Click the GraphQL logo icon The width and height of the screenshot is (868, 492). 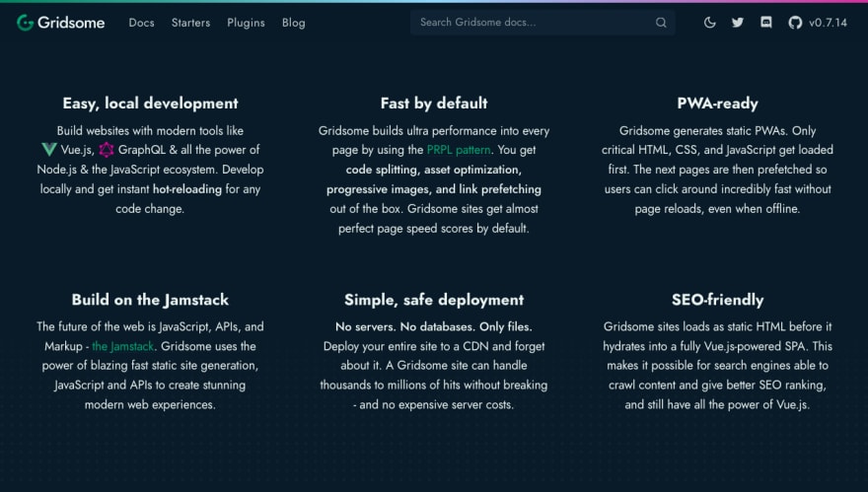(x=107, y=150)
